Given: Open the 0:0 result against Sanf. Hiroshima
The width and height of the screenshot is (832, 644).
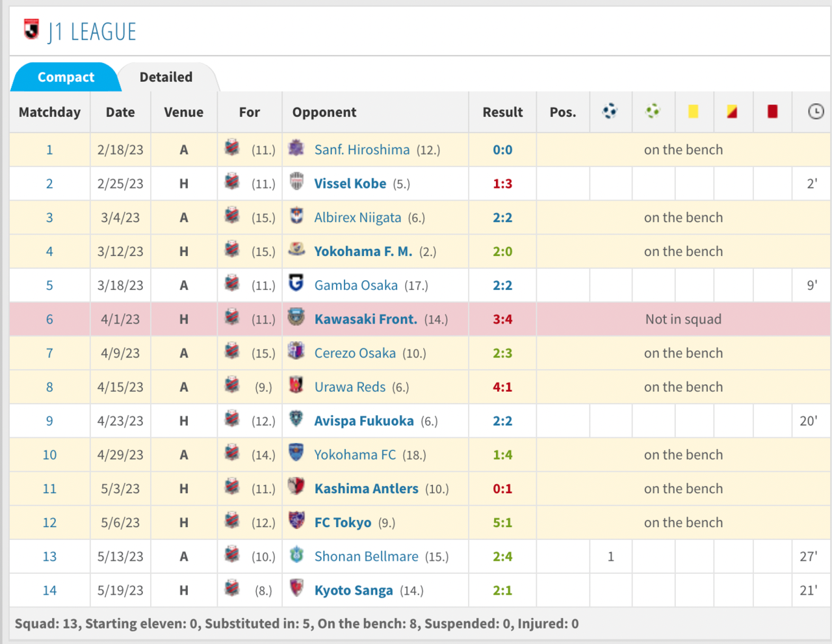Looking at the screenshot, I should [x=502, y=149].
